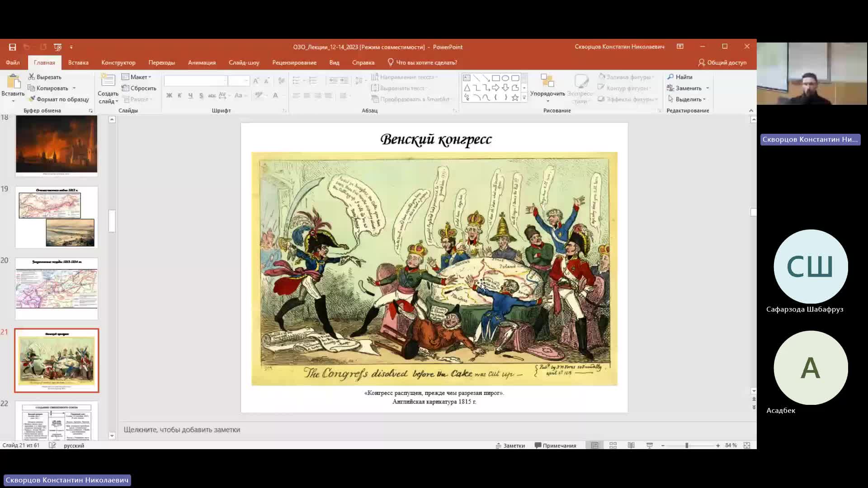Switch to the Слайд-шоу tab

[x=244, y=62]
